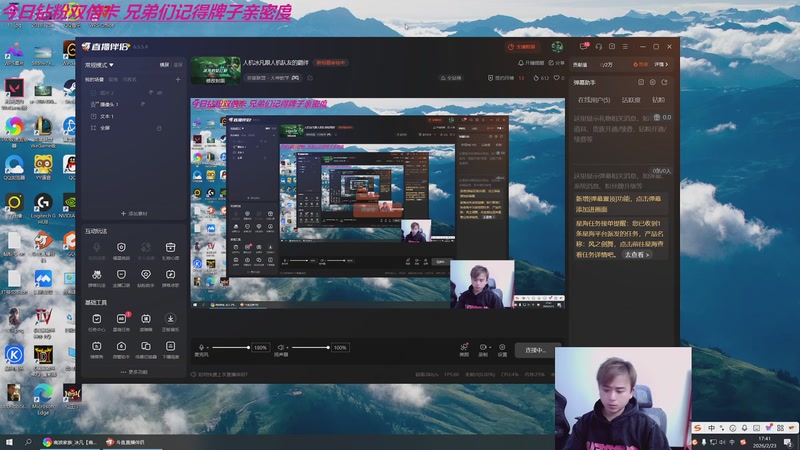Switch to 活跃度 tab

631,100
